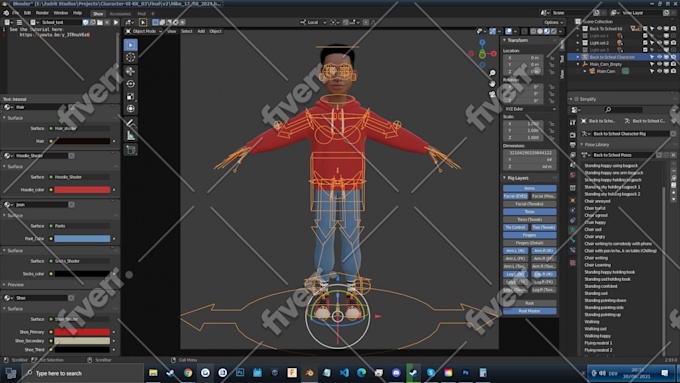Viewport: 680px width, 383px height.
Task: Open the Output properties tab icon
Action: point(573,145)
